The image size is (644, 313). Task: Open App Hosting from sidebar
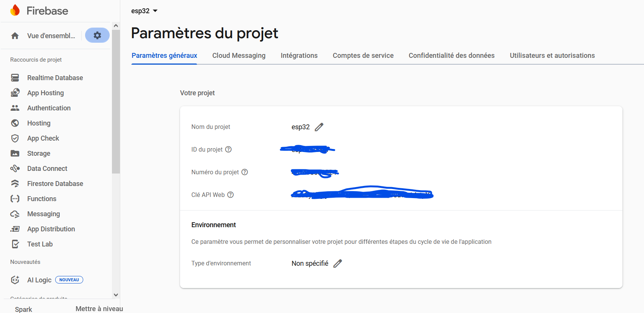coord(45,93)
